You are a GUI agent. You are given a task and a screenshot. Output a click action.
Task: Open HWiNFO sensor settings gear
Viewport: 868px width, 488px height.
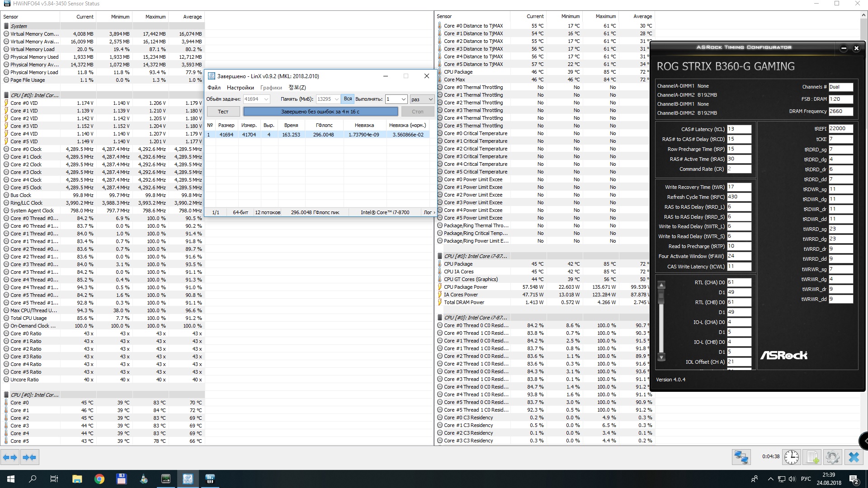(833, 457)
